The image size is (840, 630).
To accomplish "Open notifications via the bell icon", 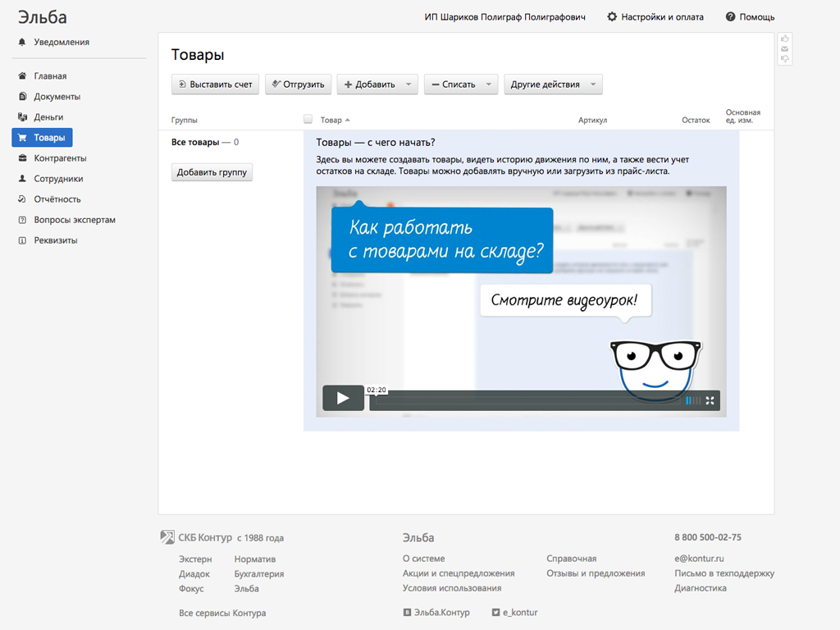I will pyautogui.click(x=22, y=42).
